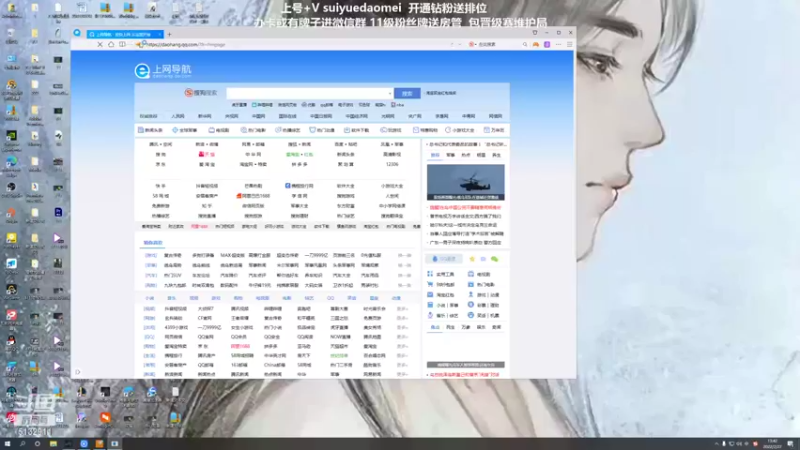
Task: Open the purple extension icon in toolbar
Action: coord(547,44)
